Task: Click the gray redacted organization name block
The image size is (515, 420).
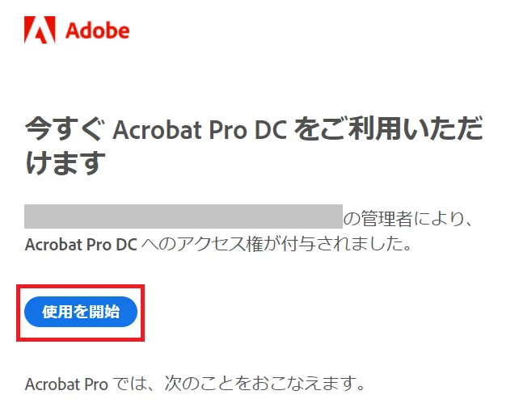Action: (184, 216)
